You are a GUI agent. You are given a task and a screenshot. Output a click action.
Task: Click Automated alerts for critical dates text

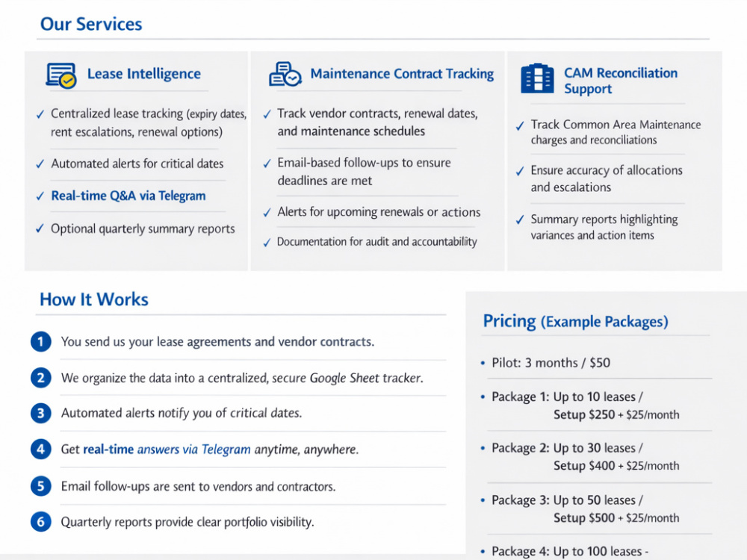(x=137, y=164)
